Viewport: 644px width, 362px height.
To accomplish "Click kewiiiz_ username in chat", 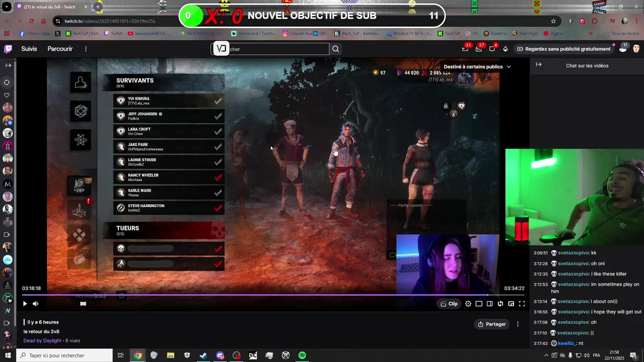I will tap(567, 343).
